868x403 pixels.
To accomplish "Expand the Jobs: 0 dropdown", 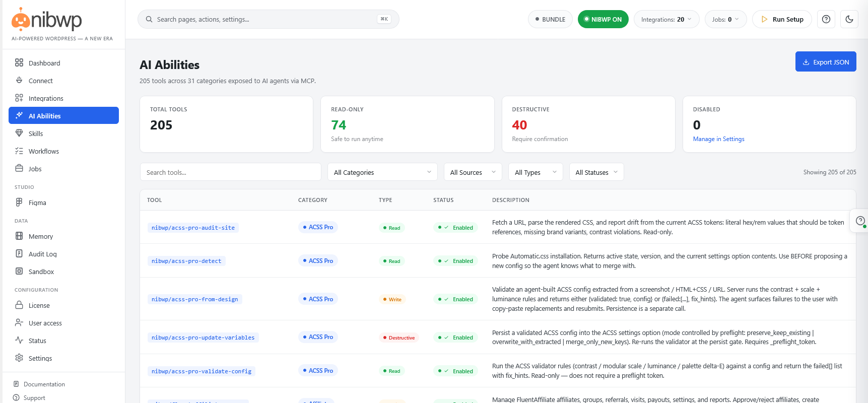I will tap(725, 19).
